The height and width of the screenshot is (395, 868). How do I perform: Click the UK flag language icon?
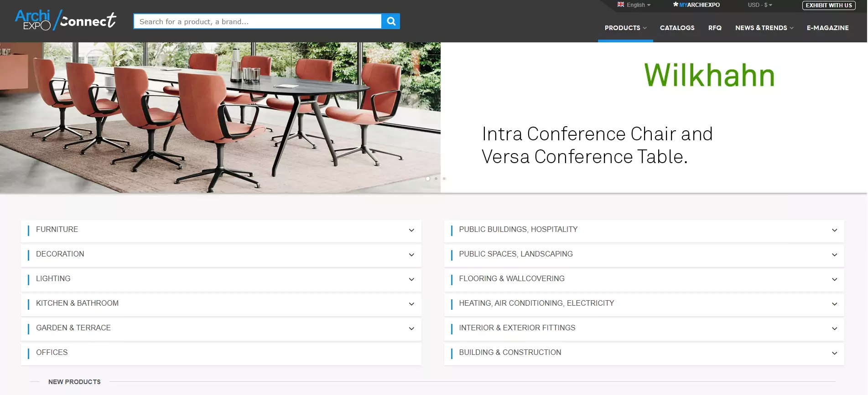coord(621,5)
